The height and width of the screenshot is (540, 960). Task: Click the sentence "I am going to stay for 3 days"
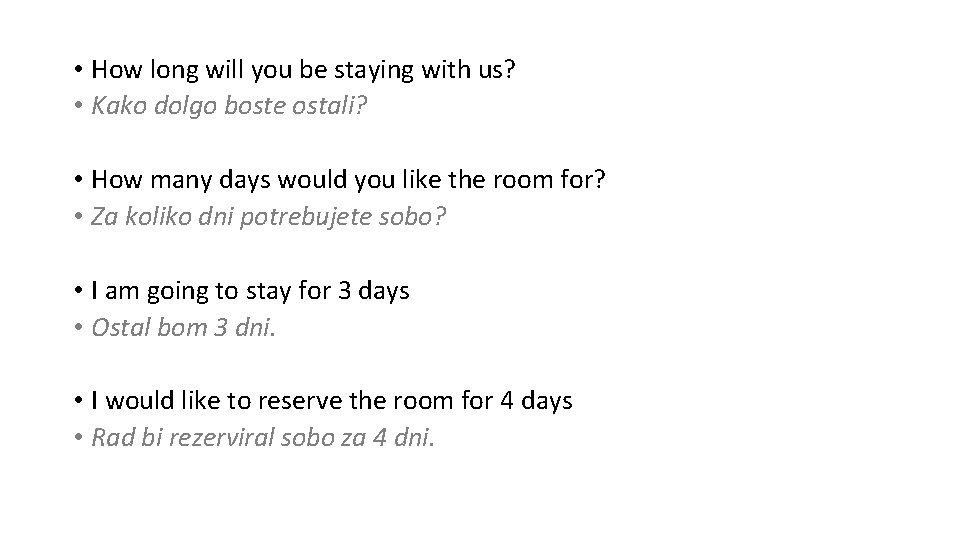tap(250, 291)
